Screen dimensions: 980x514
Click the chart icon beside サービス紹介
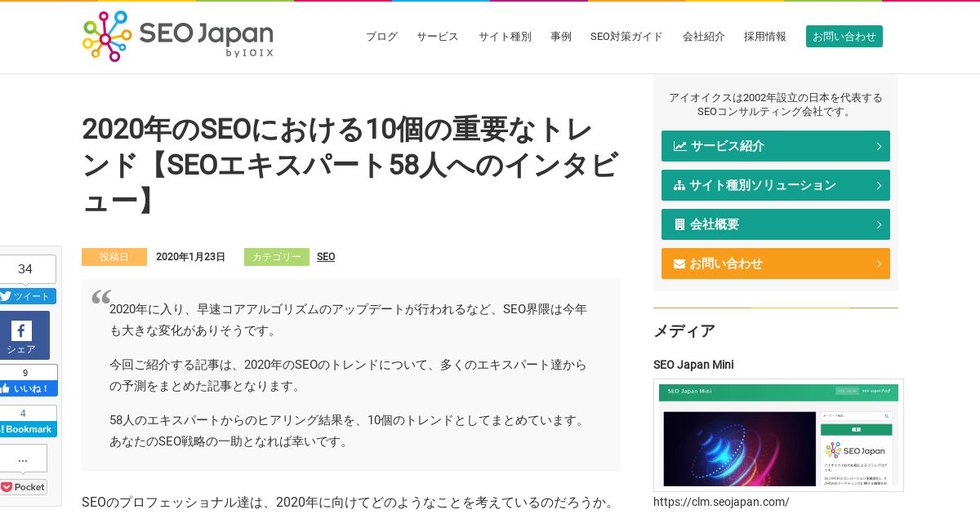coord(679,146)
